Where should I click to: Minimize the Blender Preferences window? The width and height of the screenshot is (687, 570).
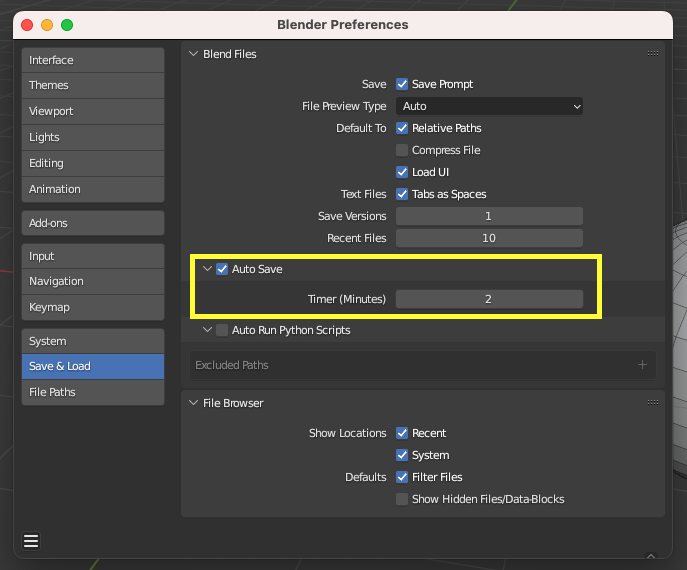(47, 25)
